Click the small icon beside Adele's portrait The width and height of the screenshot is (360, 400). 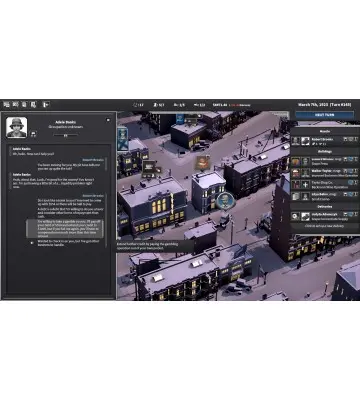(33, 134)
